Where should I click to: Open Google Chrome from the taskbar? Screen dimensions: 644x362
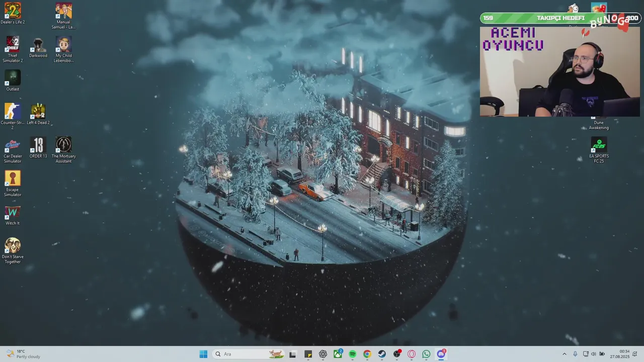tap(367, 354)
